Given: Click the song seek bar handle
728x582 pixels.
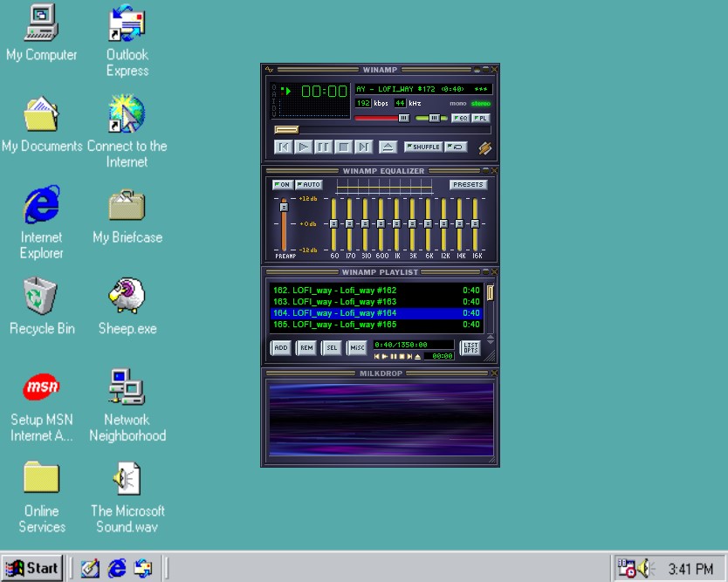Looking at the screenshot, I should [286, 129].
